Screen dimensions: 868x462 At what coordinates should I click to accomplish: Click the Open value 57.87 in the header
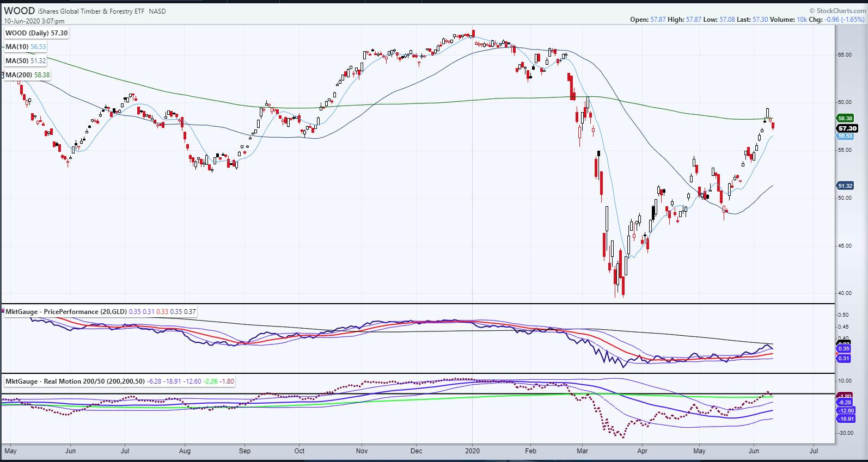[x=658, y=20]
